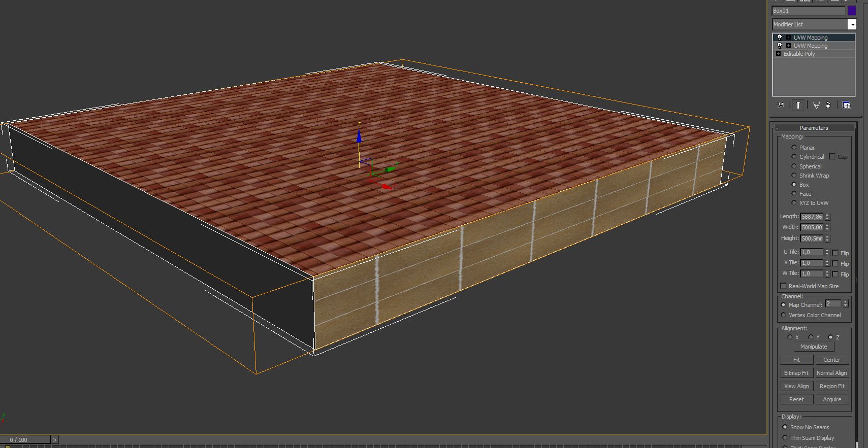
Task: Expand the second UVW Mapping modifier sub-objects
Action: coord(788,46)
